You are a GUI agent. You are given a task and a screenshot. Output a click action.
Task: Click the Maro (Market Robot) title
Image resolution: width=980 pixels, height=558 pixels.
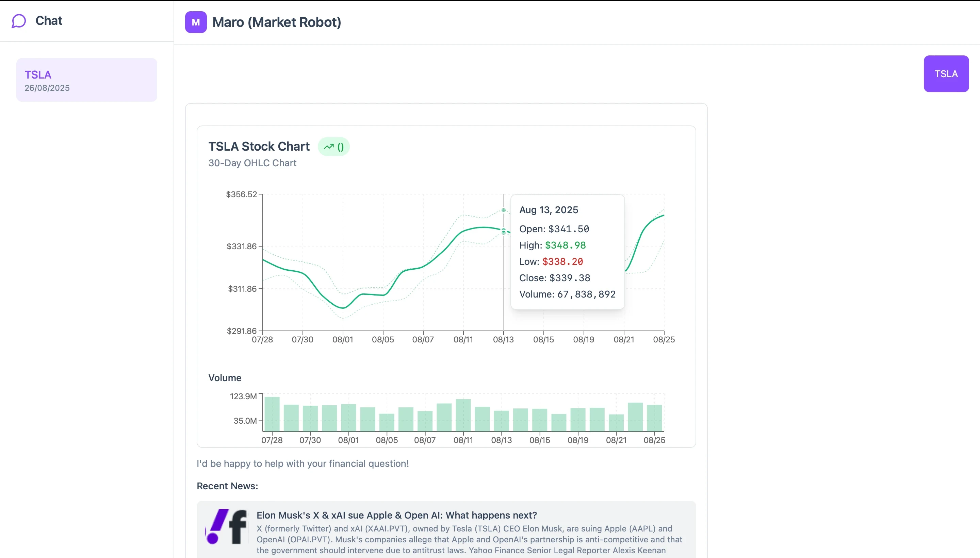pyautogui.click(x=276, y=22)
